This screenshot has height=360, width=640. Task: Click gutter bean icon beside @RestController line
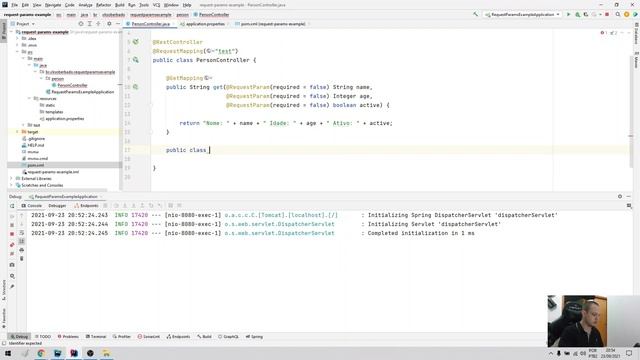click(136, 42)
